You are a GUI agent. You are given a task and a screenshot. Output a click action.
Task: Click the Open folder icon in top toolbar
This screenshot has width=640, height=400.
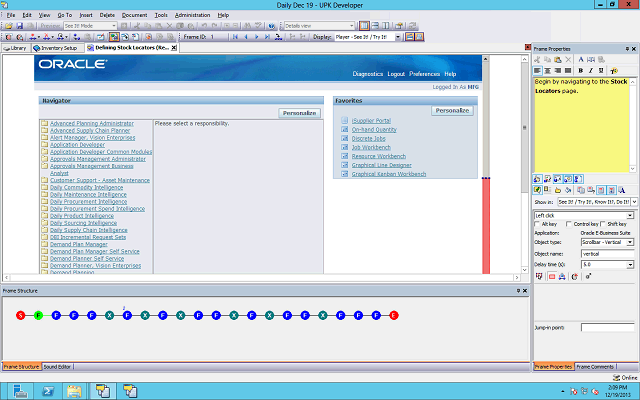coord(9,26)
